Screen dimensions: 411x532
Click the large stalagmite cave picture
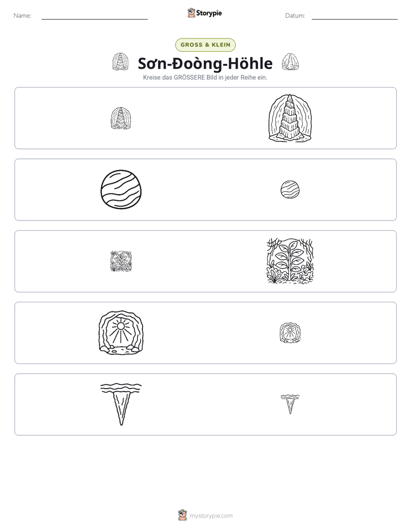click(x=290, y=118)
